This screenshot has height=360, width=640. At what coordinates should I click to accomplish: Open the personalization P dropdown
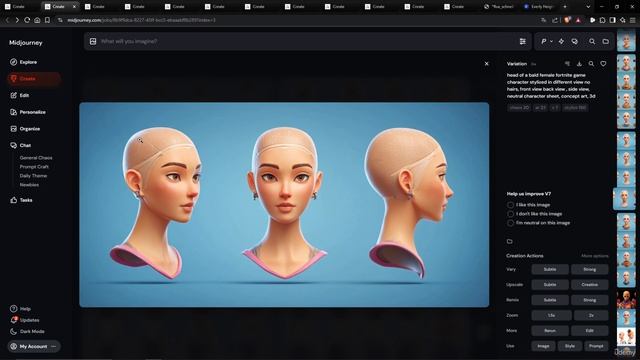pyautogui.click(x=547, y=41)
